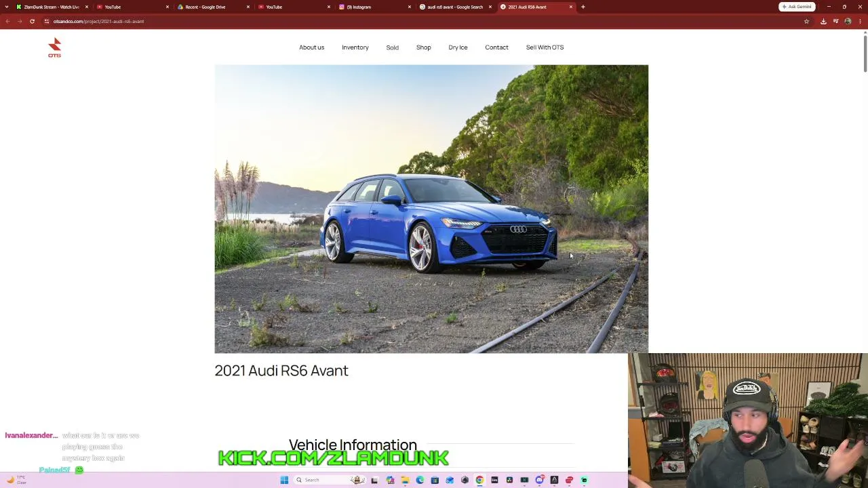Close the audi rs6 avant Google Search tab

(490, 7)
